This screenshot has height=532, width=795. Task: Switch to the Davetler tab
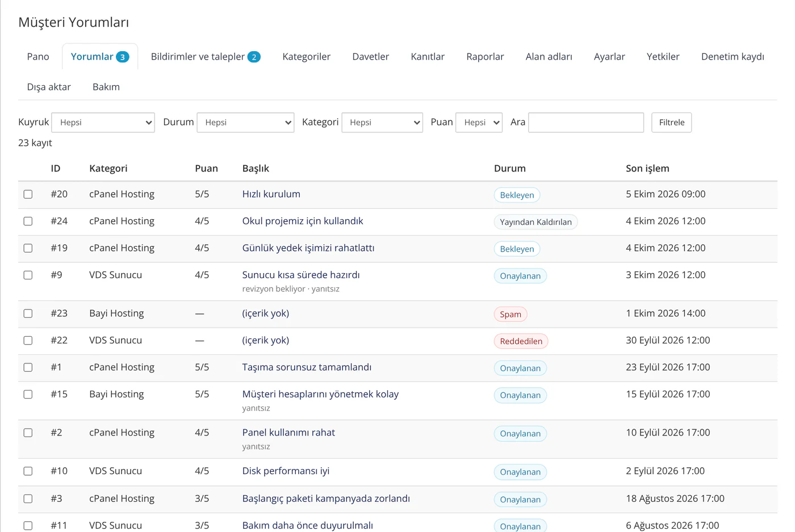[371, 57]
